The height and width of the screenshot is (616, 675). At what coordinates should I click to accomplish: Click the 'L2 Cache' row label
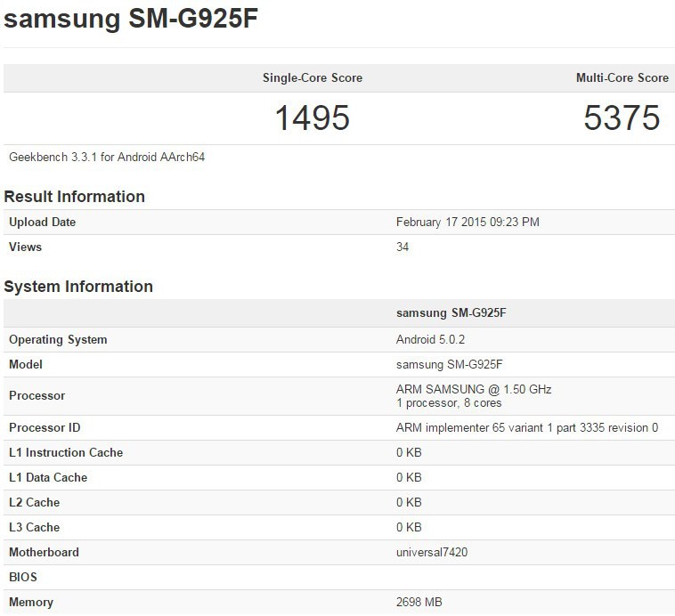pyautogui.click(x=35, y=503)
